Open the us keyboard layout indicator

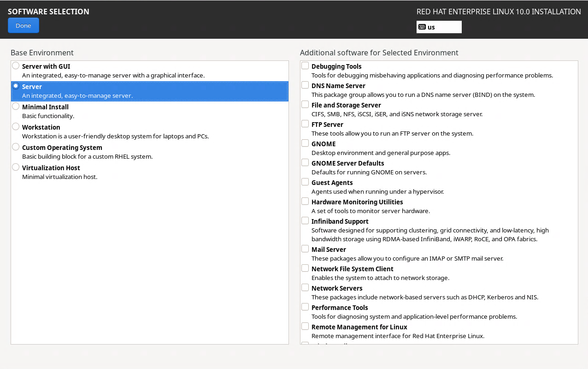439,27
